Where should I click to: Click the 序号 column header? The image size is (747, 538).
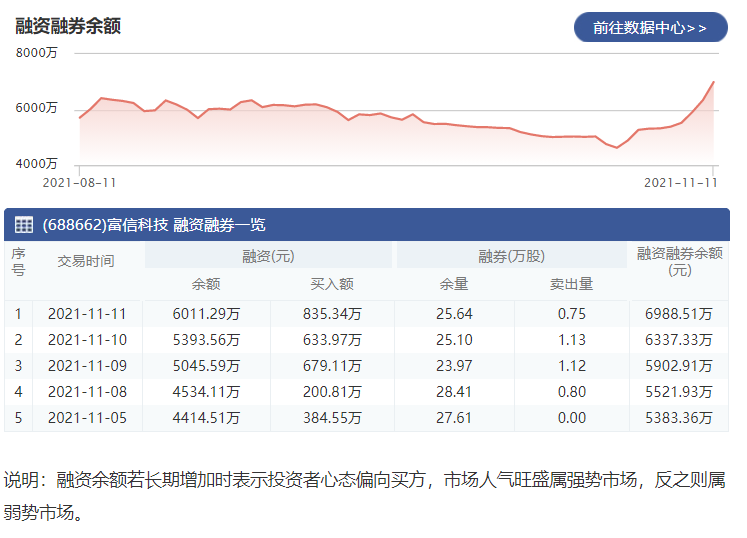(18, 262)
